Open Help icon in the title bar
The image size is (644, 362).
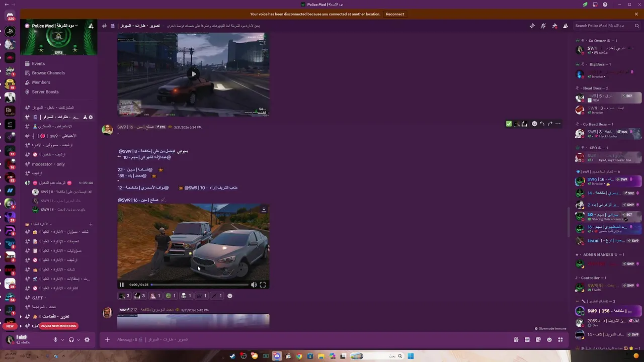[x=605, y=5]
